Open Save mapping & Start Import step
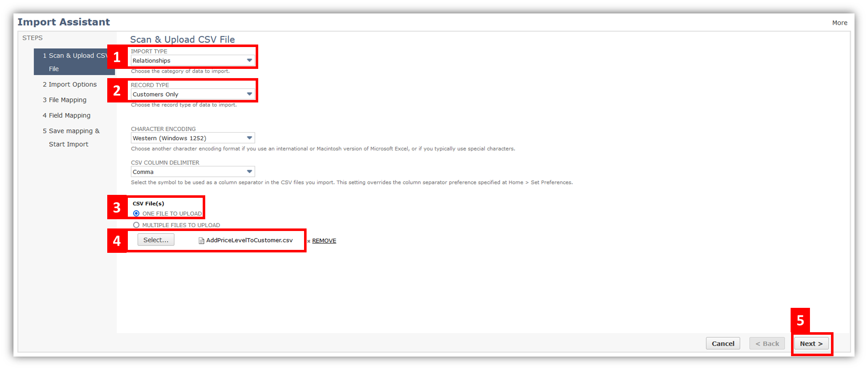 click(x=71, y=137)
